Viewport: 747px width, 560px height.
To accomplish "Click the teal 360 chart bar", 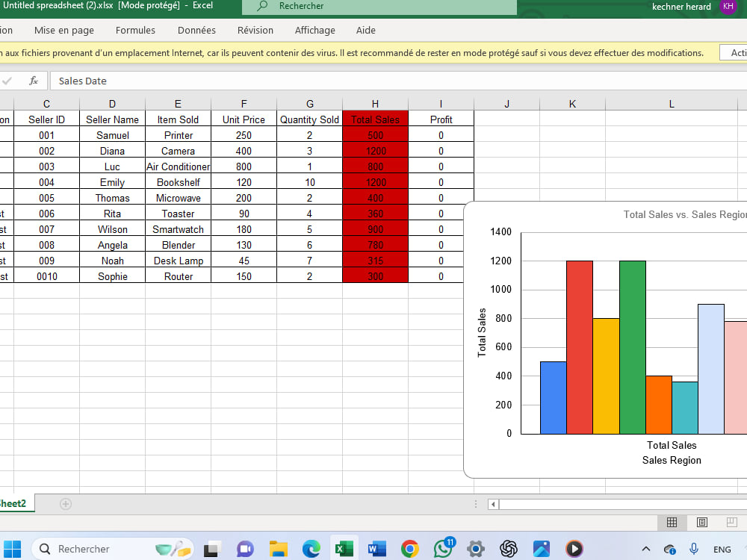I will click(685, 408).
